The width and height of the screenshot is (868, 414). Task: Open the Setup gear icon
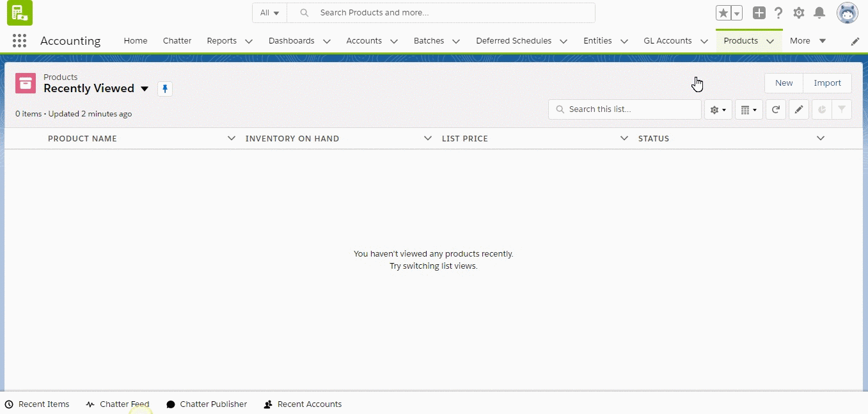click(x=798, y=13)
